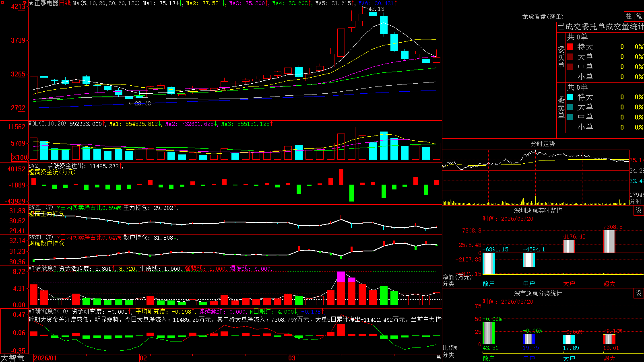Click the 大户 bar showing 4176.45

coord(569,246)
